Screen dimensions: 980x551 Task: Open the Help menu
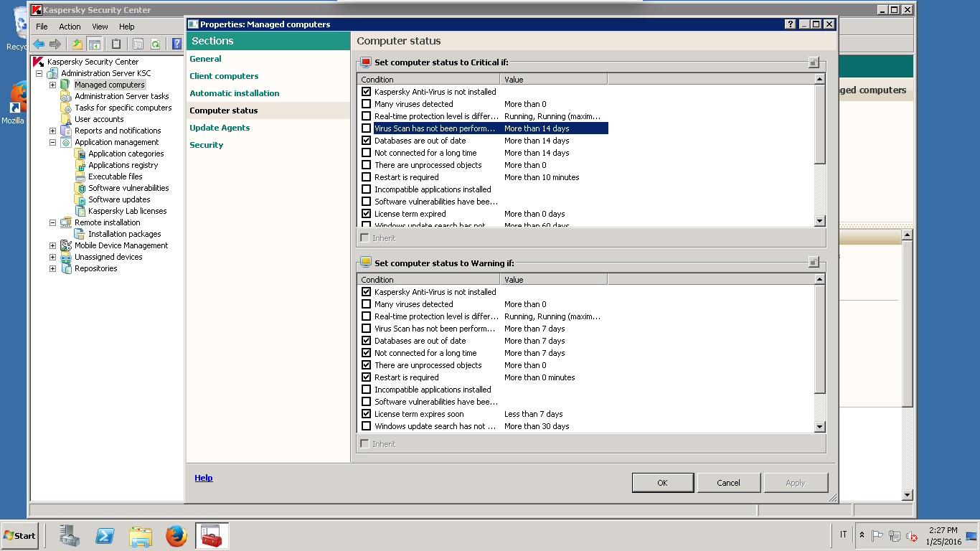tap(127, 27)
